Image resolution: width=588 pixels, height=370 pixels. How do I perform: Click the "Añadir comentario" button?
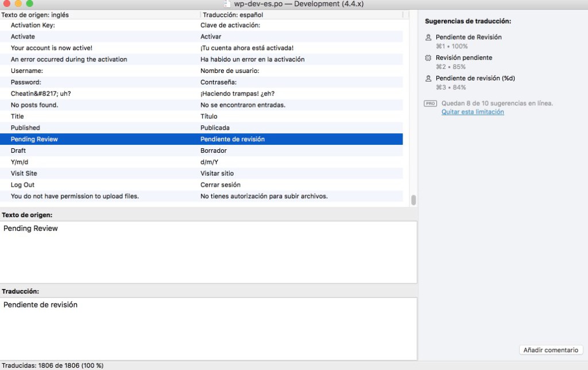tap(550, 350)
